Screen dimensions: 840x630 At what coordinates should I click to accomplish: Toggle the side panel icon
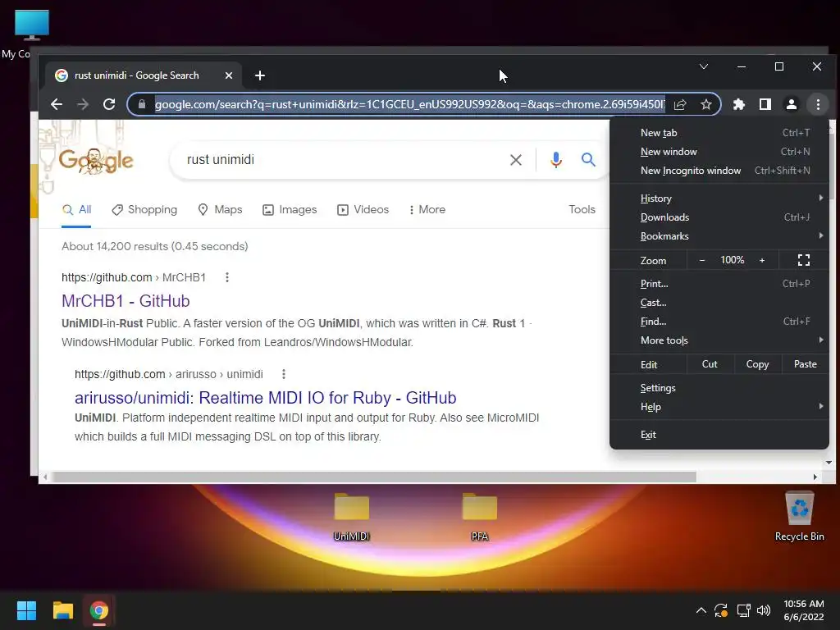pos(765,104)
